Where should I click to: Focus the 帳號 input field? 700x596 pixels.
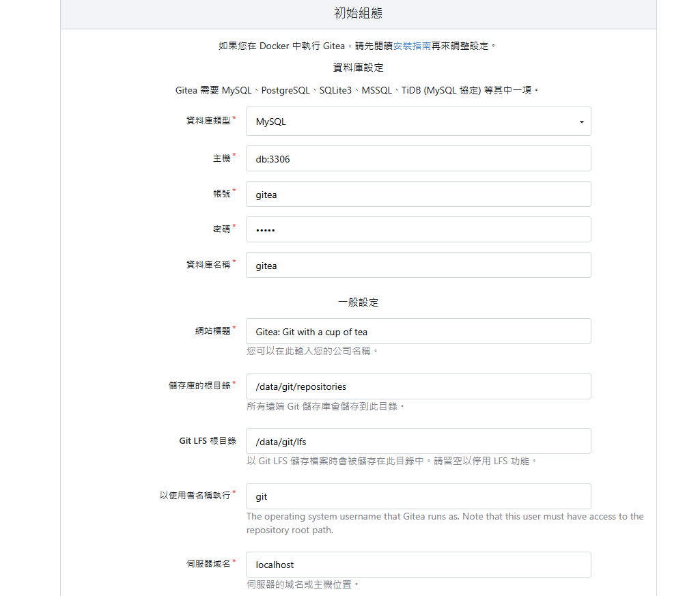(x=418, y=194)
